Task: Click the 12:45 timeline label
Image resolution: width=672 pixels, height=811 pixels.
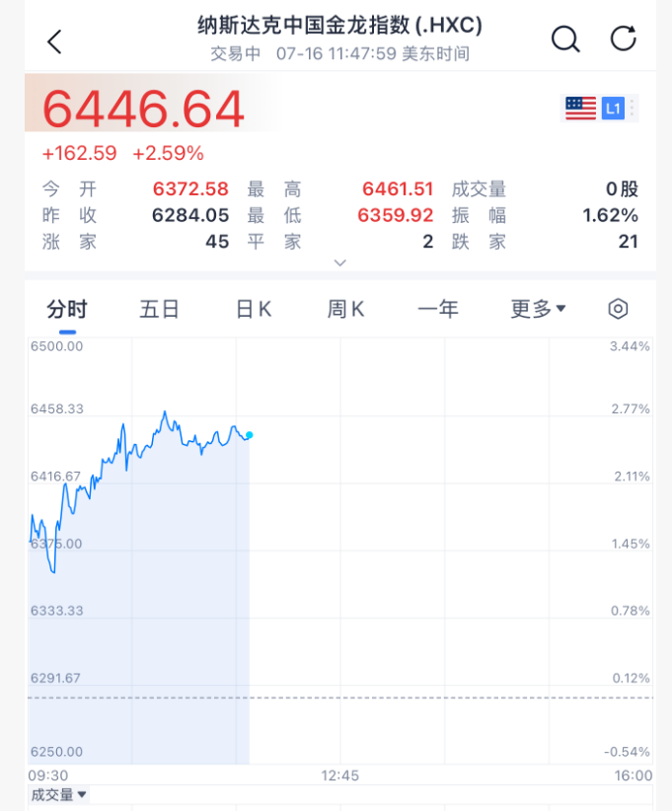Action: pyautogui.click(x=339, y=775)
